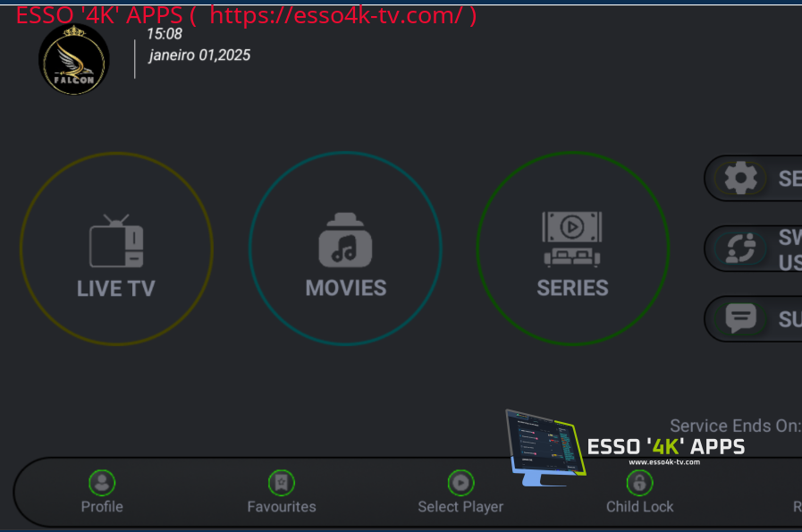Image resolution: width=802 pixels, height=532 pixels.
Task: Click the settings gear icon
Action: pyautogui.click(x=740, y=178)
